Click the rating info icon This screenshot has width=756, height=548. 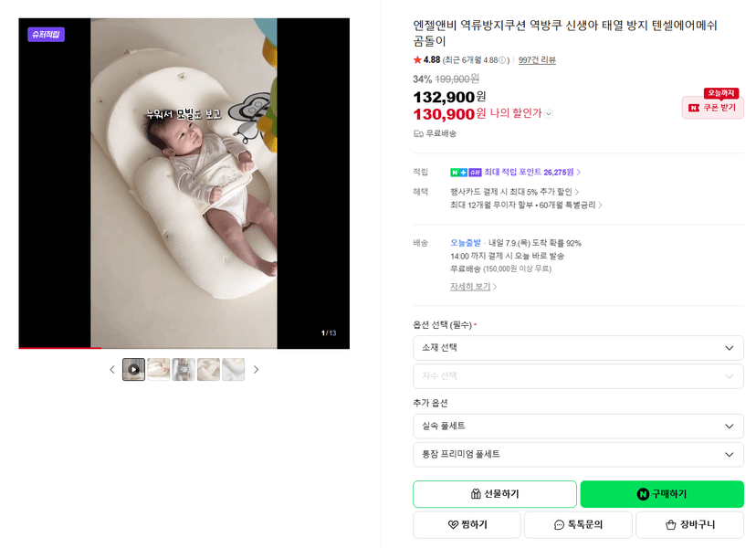point(502,60)
